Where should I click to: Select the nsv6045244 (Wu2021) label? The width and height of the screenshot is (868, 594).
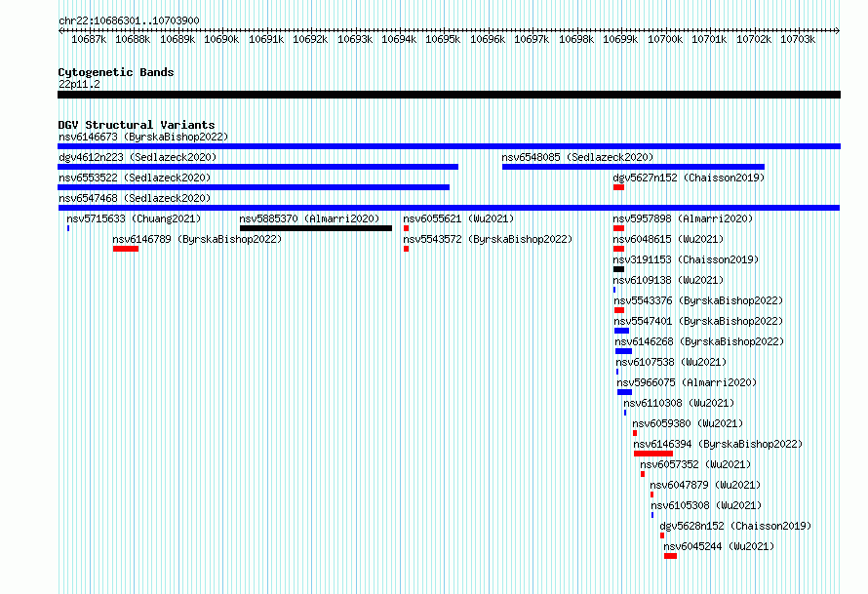(719, 546)
